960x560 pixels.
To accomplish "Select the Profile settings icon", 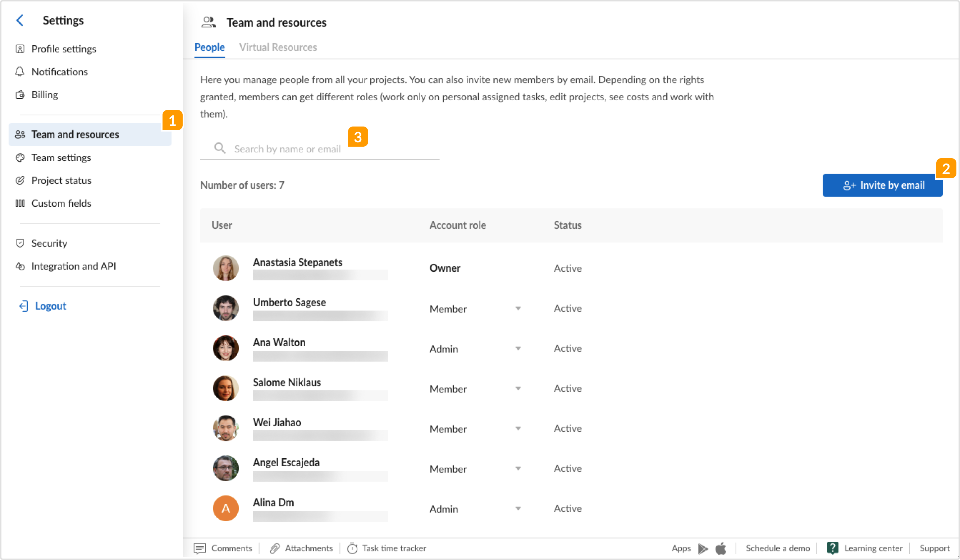I will 20,49.
